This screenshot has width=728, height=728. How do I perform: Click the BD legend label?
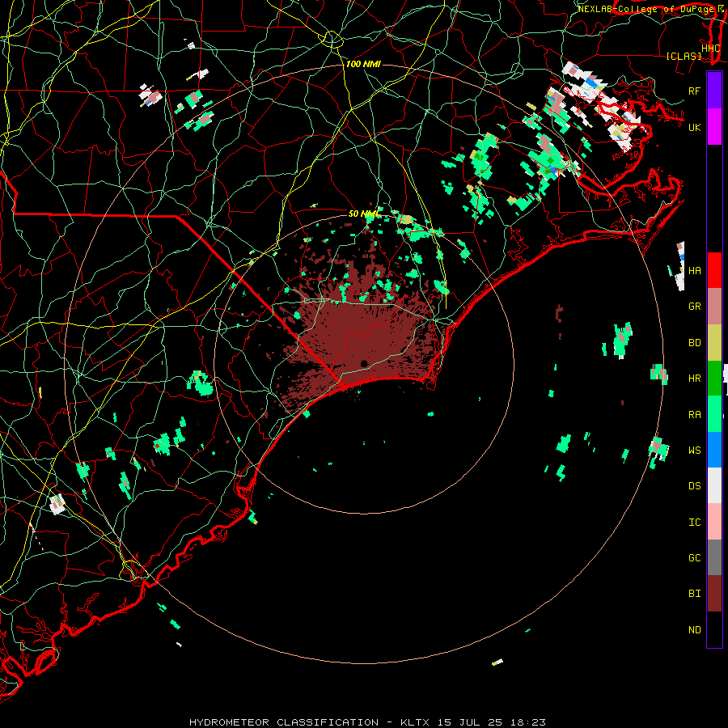coord(694,343)
